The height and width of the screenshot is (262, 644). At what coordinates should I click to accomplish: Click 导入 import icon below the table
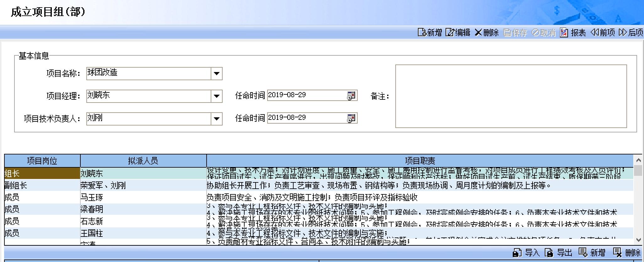517,253
